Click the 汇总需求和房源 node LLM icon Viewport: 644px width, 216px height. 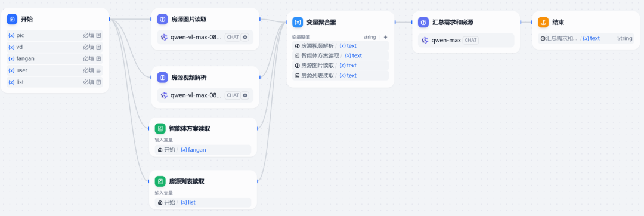pyautogui.click(x=423, y=22)
